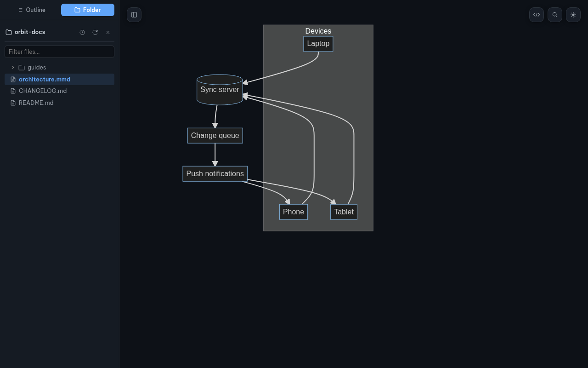588x368 pixels.
Task: Click the file icon beside architecture.mmd
Action: [13, 80]
